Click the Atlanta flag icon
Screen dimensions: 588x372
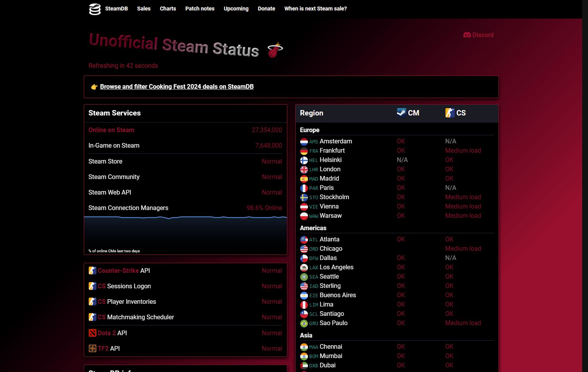(304, 239)
